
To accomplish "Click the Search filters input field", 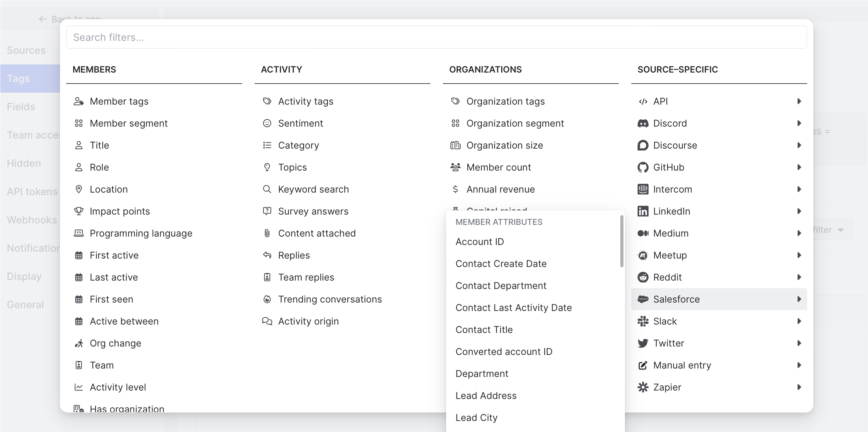I will [436, 37].
